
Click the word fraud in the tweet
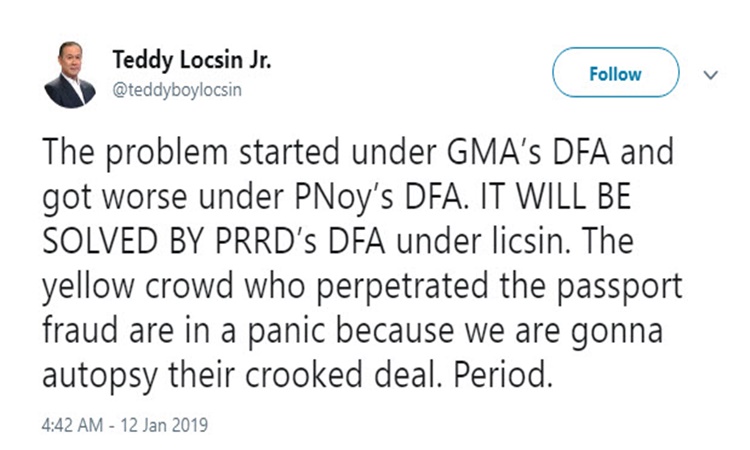(80, 330)
